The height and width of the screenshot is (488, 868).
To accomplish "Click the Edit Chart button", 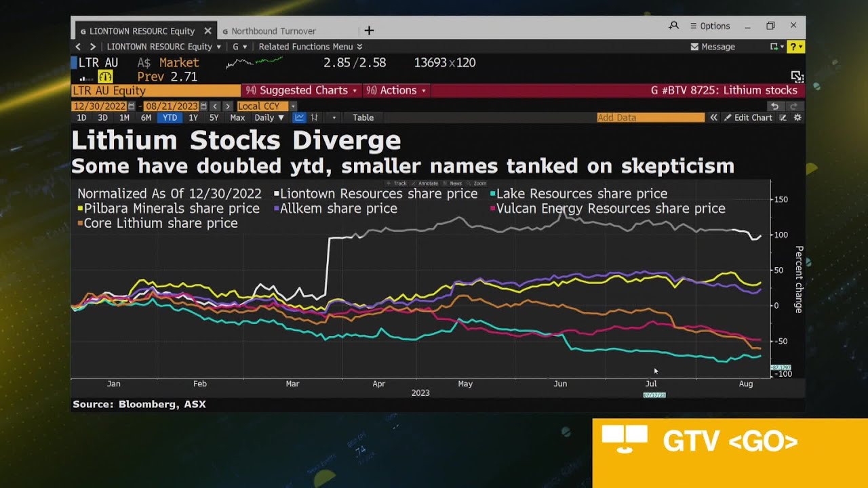I will tap(748, 117).
